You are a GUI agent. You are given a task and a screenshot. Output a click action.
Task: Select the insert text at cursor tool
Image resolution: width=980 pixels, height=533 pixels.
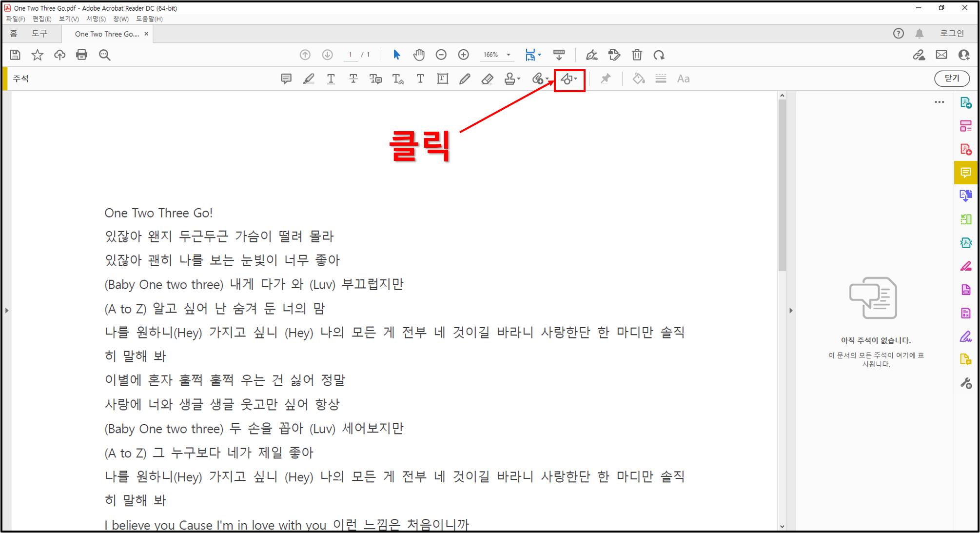tap(398, 79)
